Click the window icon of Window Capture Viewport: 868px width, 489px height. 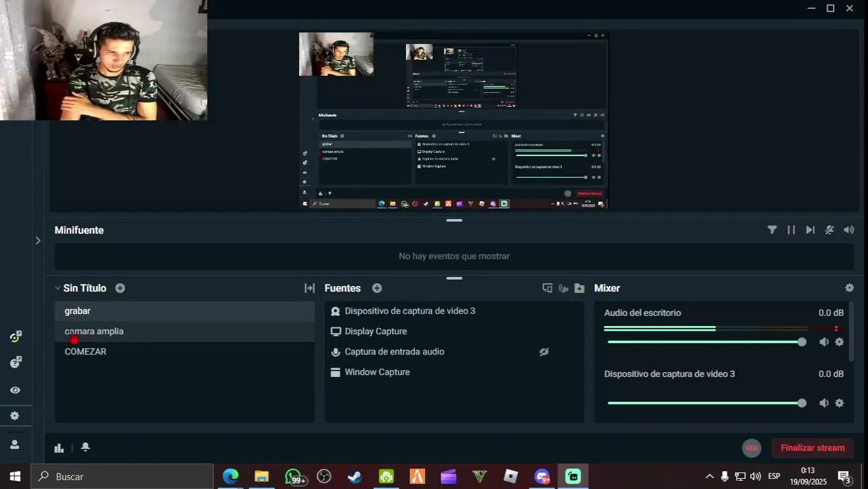pyautogui.click(x=336, y=372)
